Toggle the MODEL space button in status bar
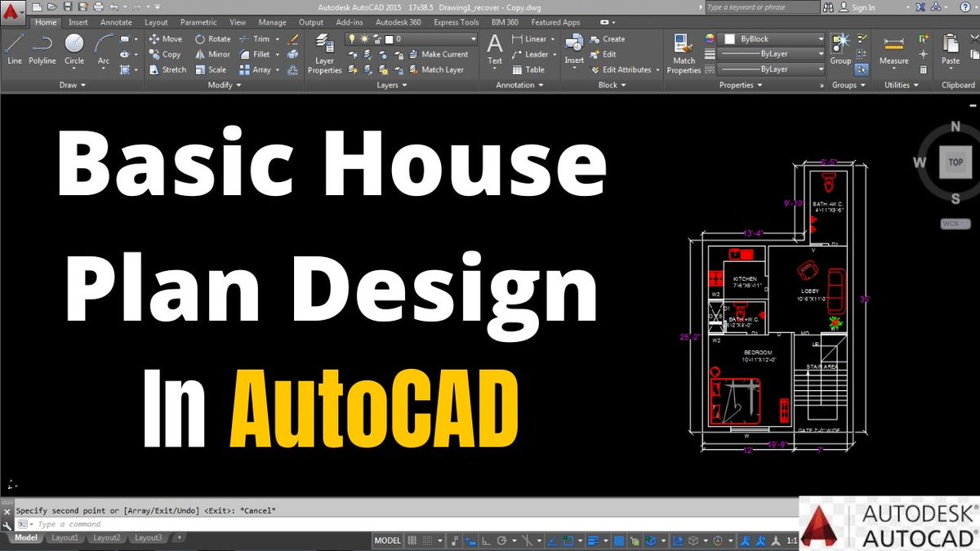The height and width of the screenshot is (551, 980). [x=388, y=540]
